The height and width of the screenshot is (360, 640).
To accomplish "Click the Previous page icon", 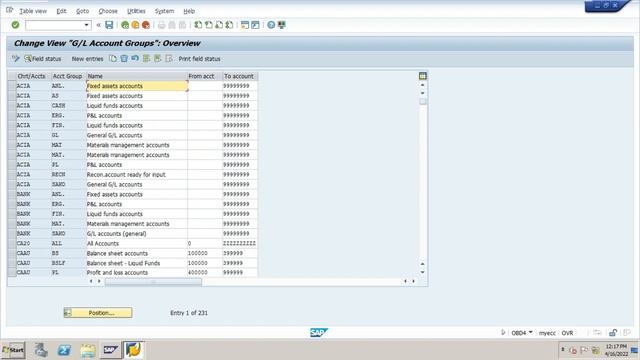I will coord(209,25).
